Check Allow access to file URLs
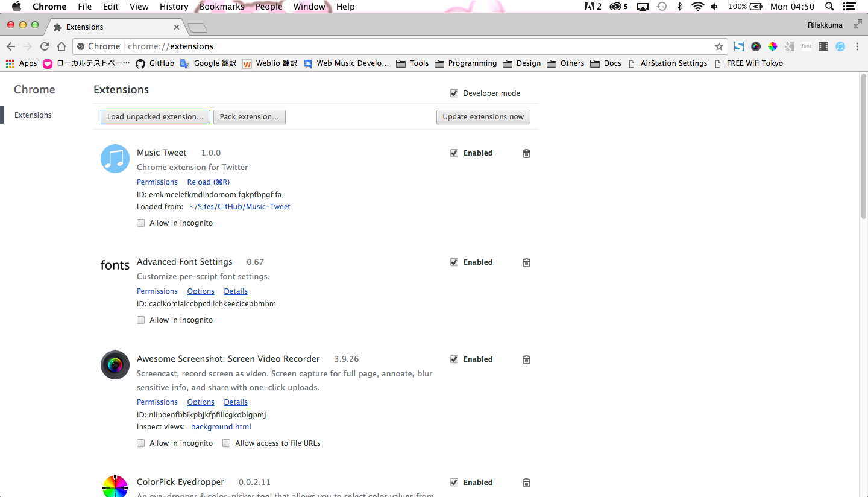 tap(226, 443)
